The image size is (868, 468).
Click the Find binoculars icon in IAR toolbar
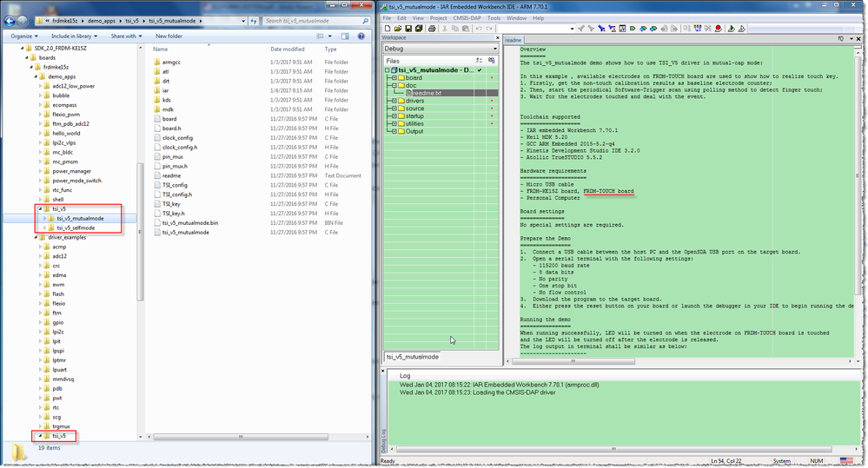pyautogui.click(x=602, y=28)
